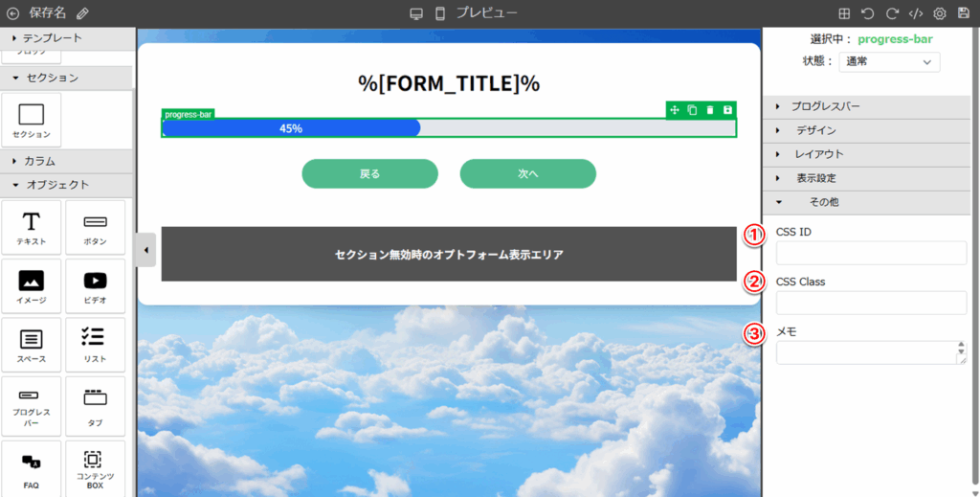Screen dimensions: 980x497
Task: Open the 状態 dropdown showing 通常
Action: pos(889,61)
